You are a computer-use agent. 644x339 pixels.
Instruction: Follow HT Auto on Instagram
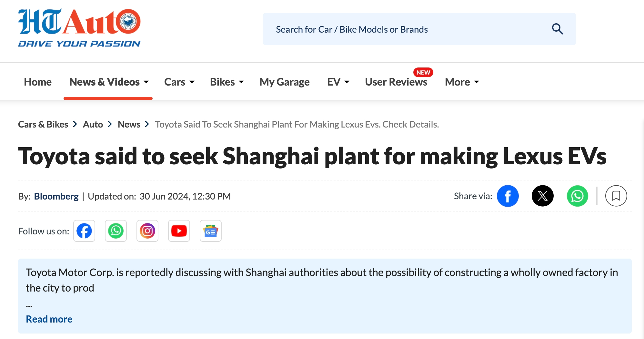tap(147, 231)
